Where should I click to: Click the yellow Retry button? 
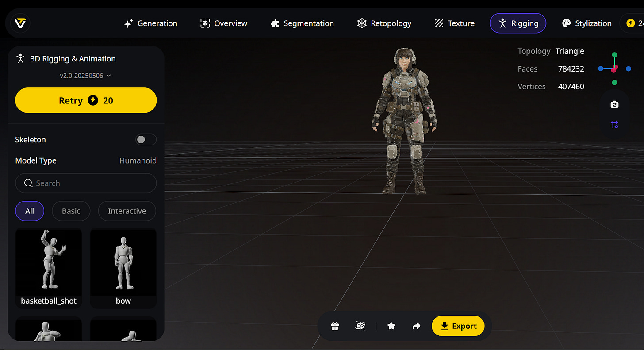[86, 100]
